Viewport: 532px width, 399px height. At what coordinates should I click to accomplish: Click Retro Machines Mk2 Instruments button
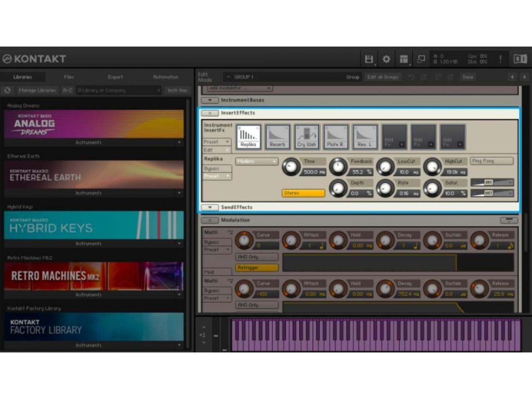click(89, 295)
